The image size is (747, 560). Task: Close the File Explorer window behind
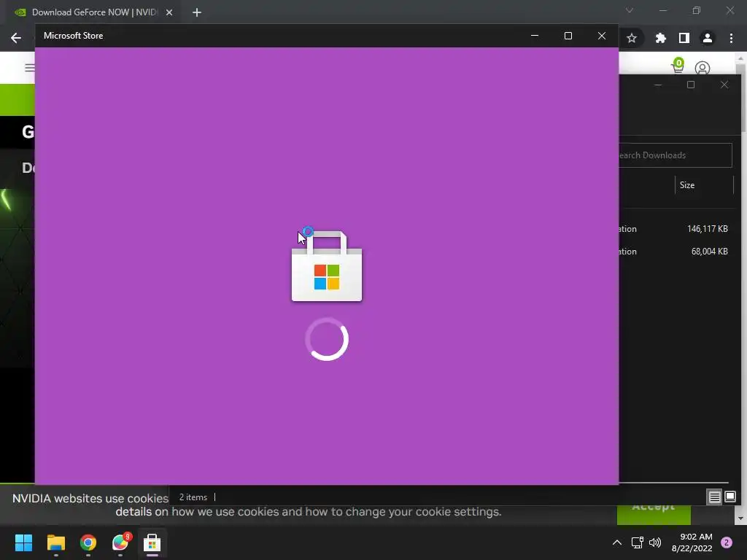724,85
